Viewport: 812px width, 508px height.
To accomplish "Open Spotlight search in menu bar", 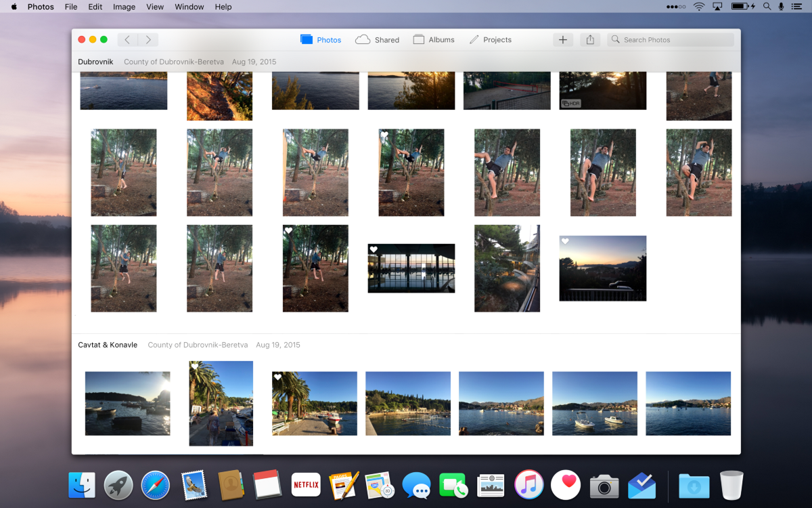I will coord(767,7).
